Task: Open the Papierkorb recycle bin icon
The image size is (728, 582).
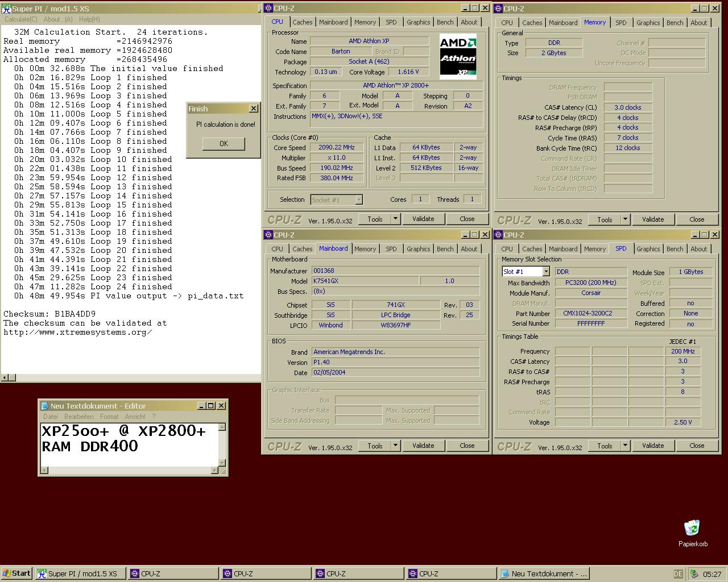Action: pos(692,528)
